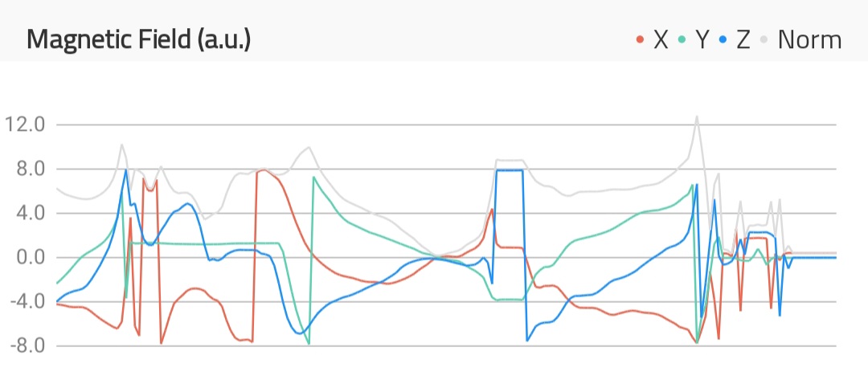868x388 pixels.
Task: Toggle the X series legend label
Action: tap(661, 39)
